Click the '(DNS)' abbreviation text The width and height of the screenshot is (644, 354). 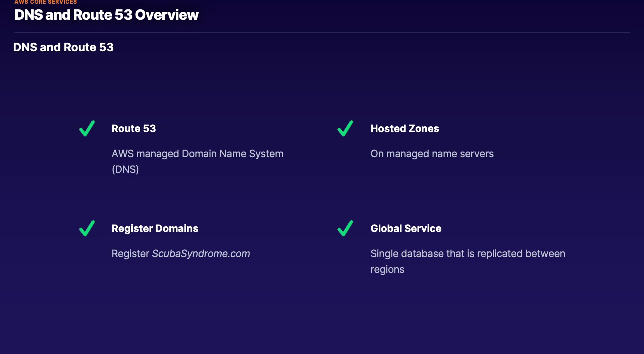[125, 169]
